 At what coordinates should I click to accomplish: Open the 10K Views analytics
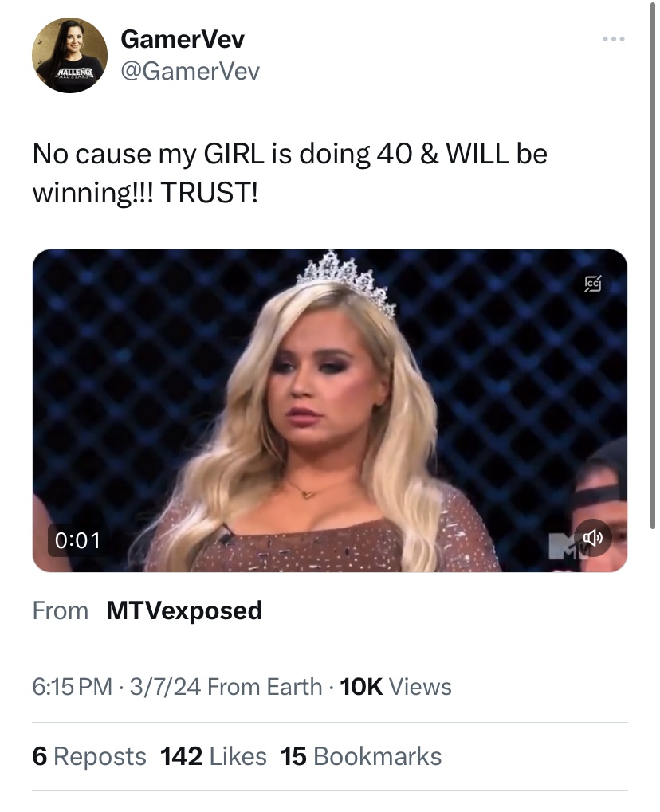[396, 687]
